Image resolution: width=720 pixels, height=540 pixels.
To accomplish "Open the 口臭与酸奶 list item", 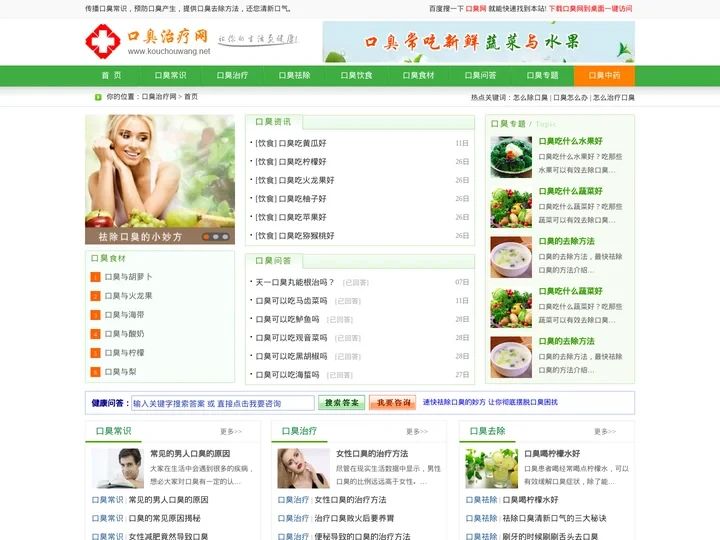I will tap(124, 334).
